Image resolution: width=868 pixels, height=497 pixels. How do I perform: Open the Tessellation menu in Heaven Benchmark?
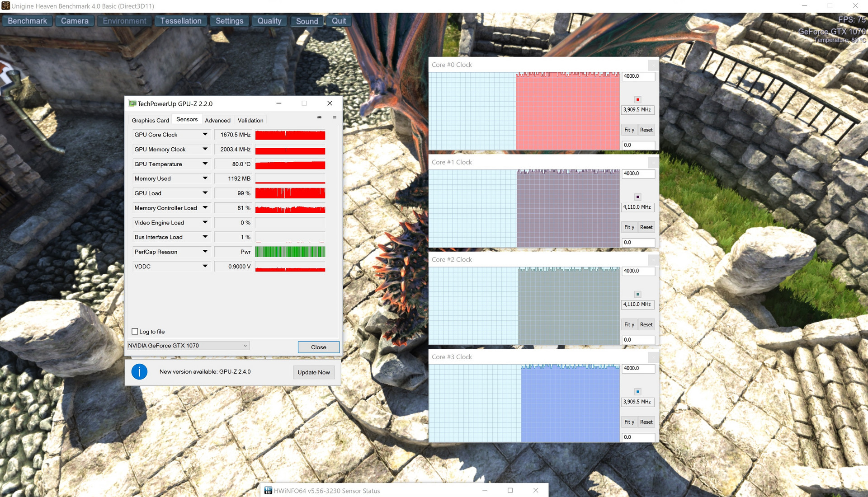pyautogui.click(x=181, y=21)
